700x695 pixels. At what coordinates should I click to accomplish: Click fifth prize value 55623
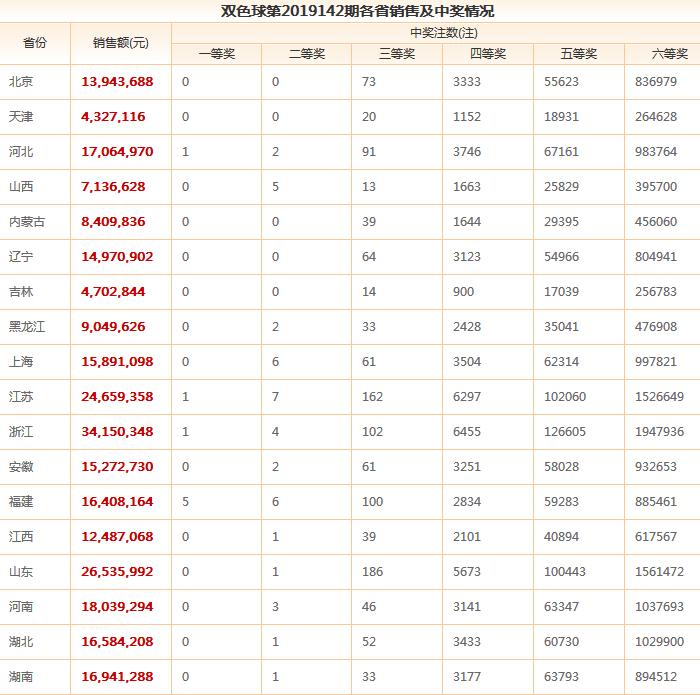coord(561,82)
